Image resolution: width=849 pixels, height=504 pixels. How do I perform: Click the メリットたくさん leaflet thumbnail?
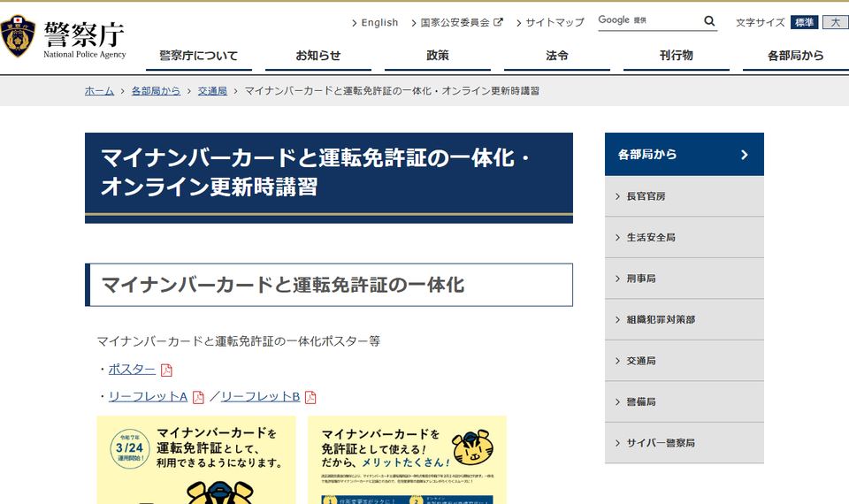pyautogui.click(x=407, y=460)
